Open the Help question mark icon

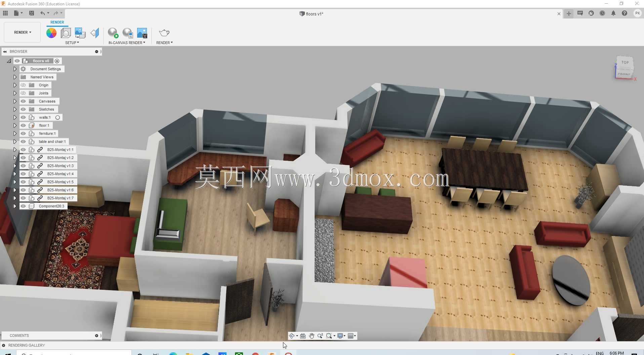click(625, 13)
